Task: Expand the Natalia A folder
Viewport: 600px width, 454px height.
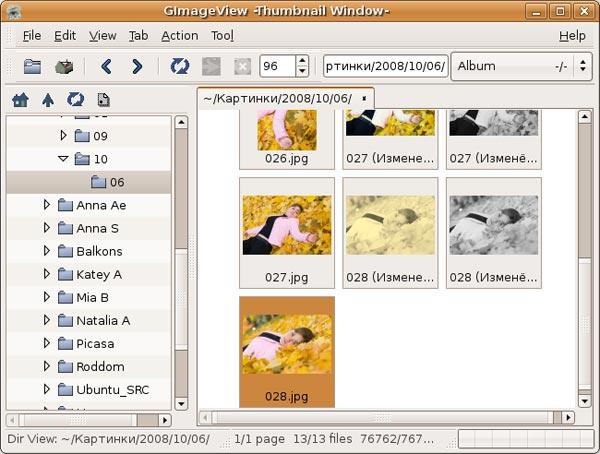Action: pos(47,320)
